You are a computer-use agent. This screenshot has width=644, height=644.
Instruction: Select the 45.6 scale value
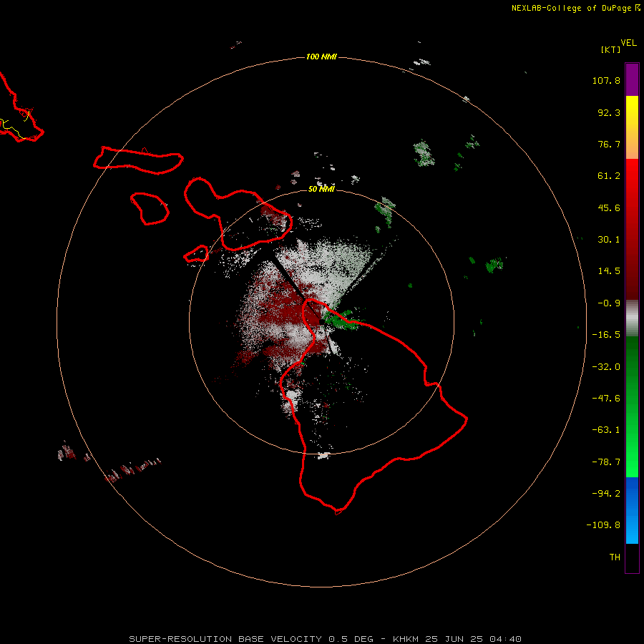point(609,208)
